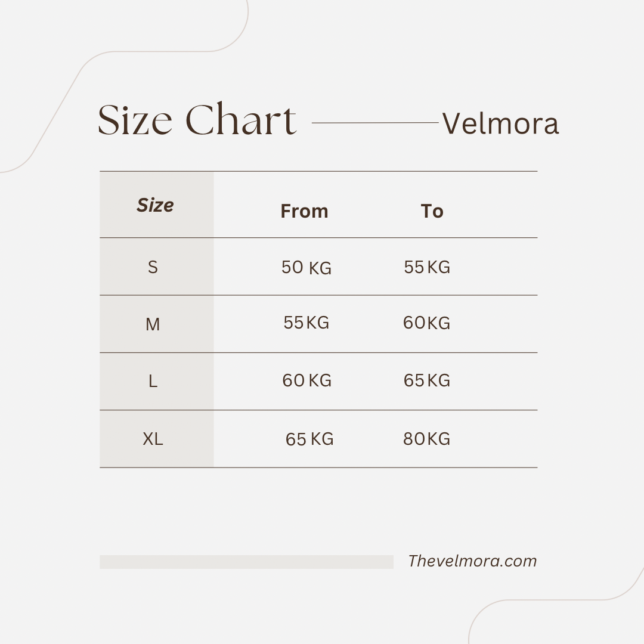Click the Velmora brand name
This screenshot has width=644, height=644.
point(500,123)
